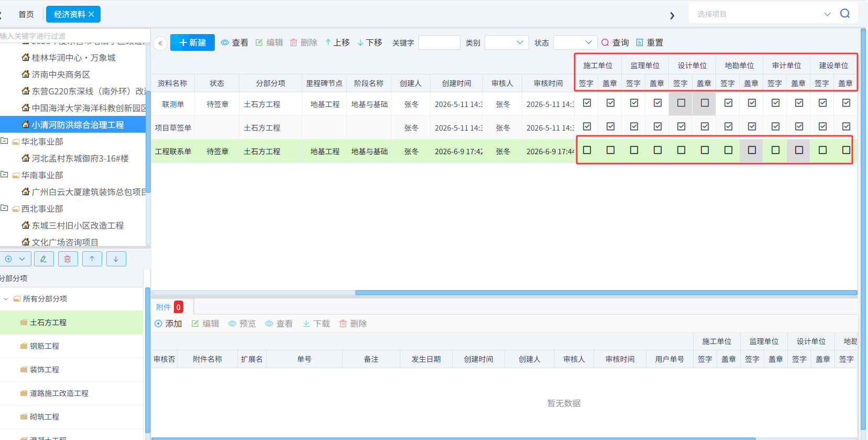Check 监理单位 盖章 box in 工程联系单 row
The width and height of the screenshot is (868, 440).
tap(657, 150)
